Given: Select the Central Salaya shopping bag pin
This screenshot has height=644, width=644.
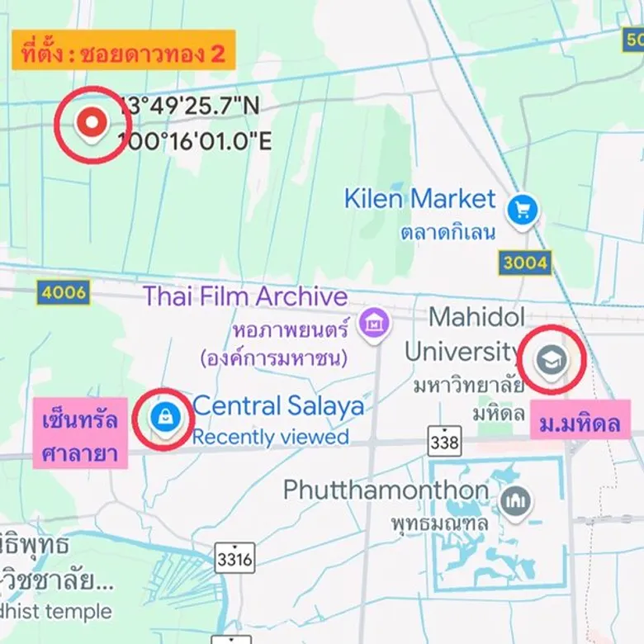Looking at the screenshot, I should click(165, 419).
